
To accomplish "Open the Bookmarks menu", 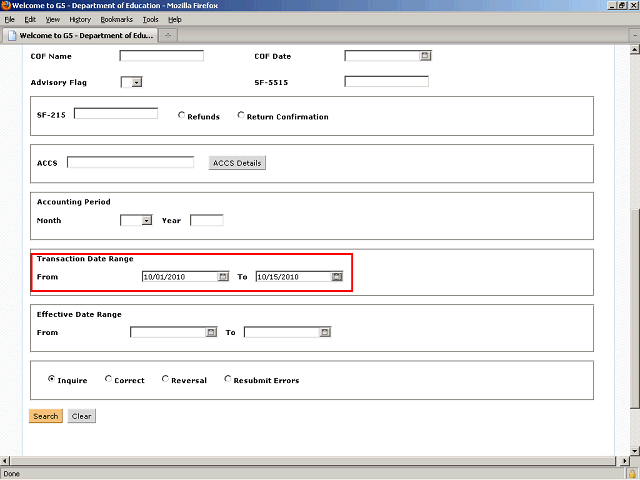I will coord(117,20).
